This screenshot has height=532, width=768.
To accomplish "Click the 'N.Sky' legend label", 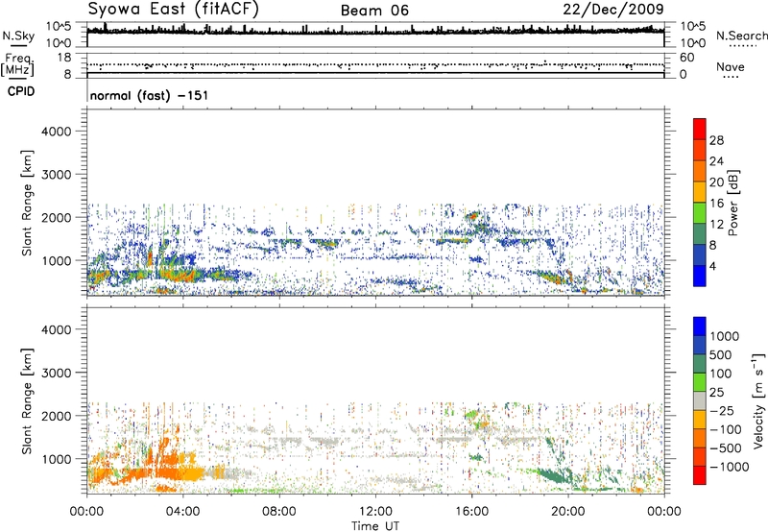I will [x=18, y=36].
